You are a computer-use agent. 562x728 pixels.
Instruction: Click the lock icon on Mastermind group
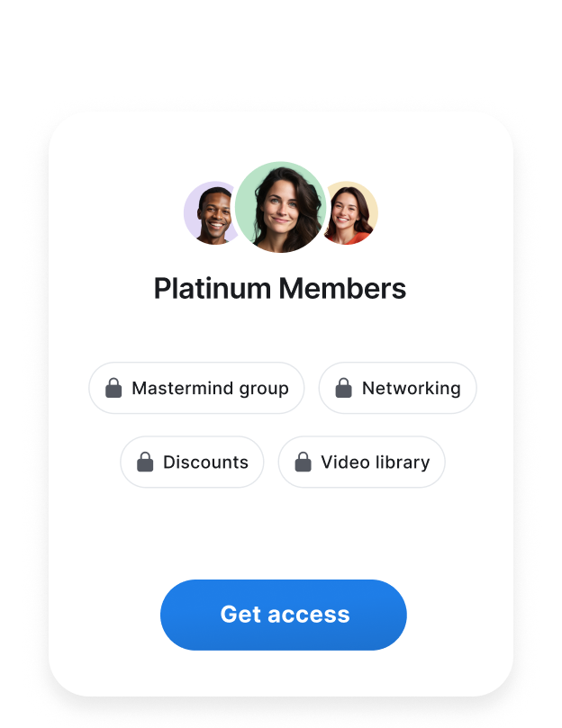point(113,388)
